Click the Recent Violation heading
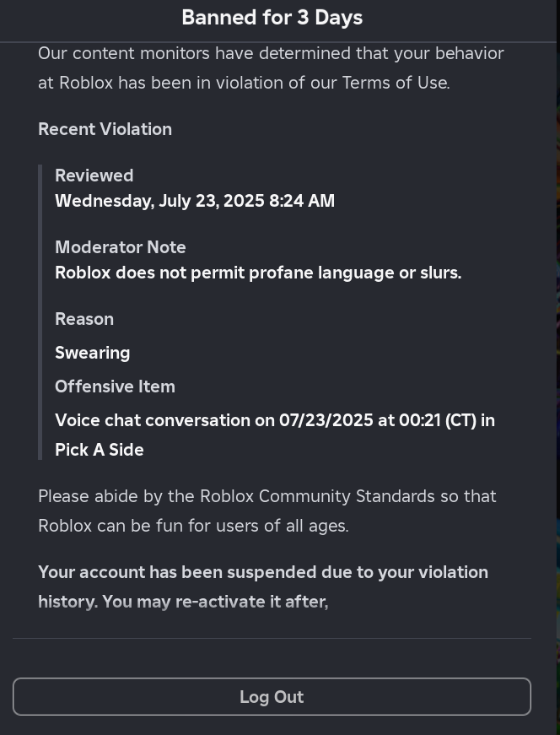This screenshot has width=560, height=735. pyautogui.click(x=105, y=129)
